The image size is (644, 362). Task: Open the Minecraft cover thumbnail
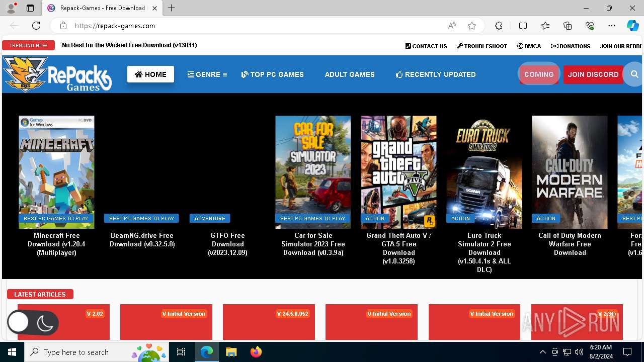[56, 172]
